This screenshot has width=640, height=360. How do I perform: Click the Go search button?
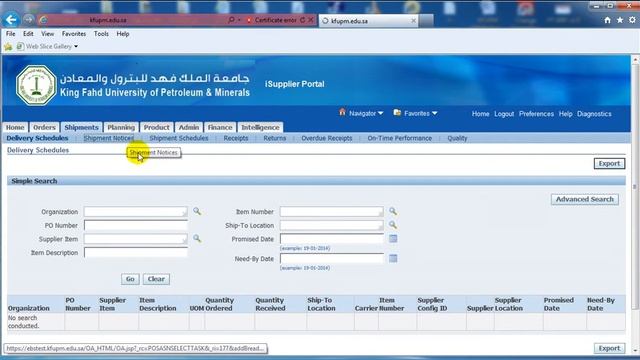(x=130, y=279)
